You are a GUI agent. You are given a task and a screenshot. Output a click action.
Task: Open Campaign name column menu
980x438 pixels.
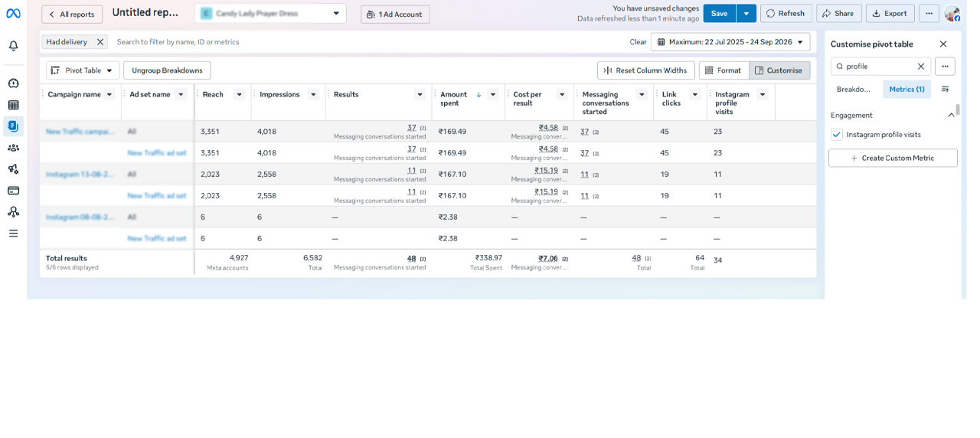point(109,95)
